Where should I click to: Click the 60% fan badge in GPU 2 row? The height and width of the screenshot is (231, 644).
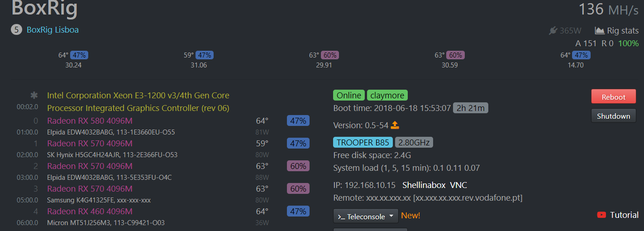point(298,166)
